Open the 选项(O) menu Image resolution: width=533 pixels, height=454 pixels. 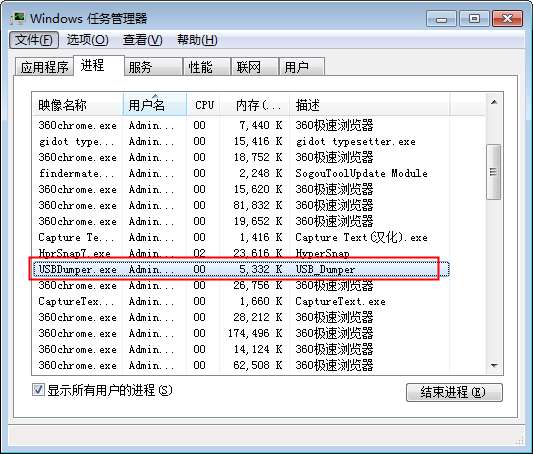pyautogui.click(x=87, y=40)
